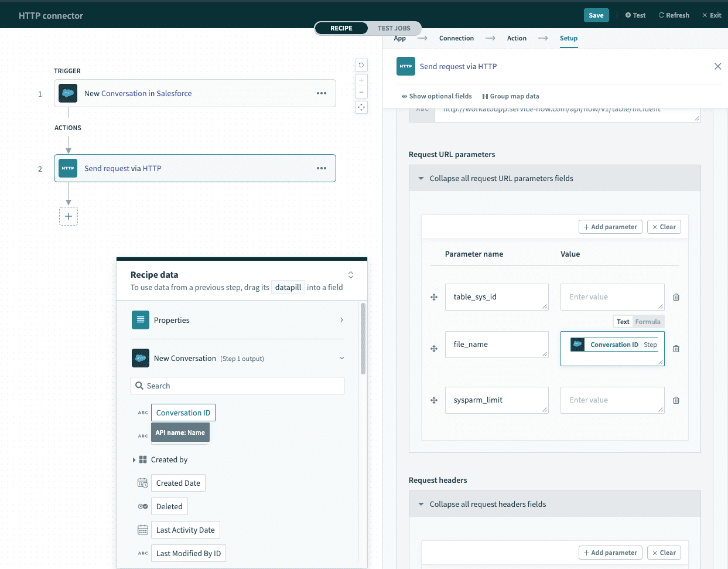728x569 pixels.
Task: Click Add parameter for URL parameters
Action: click(610, 227)
